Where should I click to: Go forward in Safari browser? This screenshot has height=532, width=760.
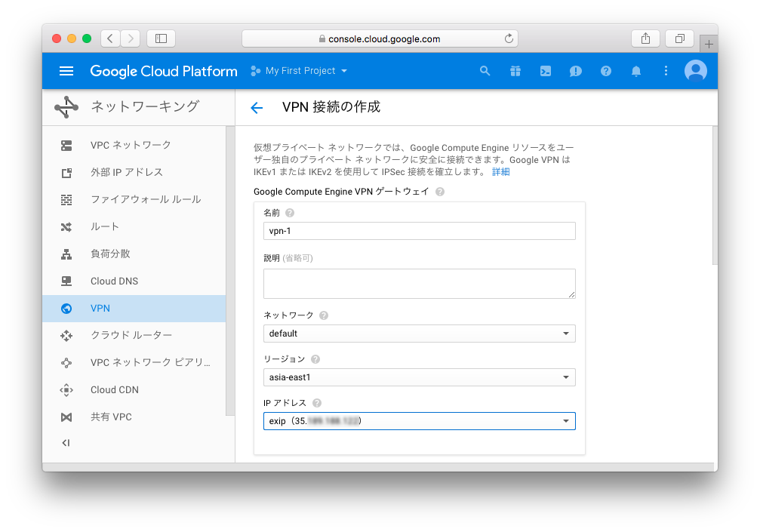(x=131, y=38)
